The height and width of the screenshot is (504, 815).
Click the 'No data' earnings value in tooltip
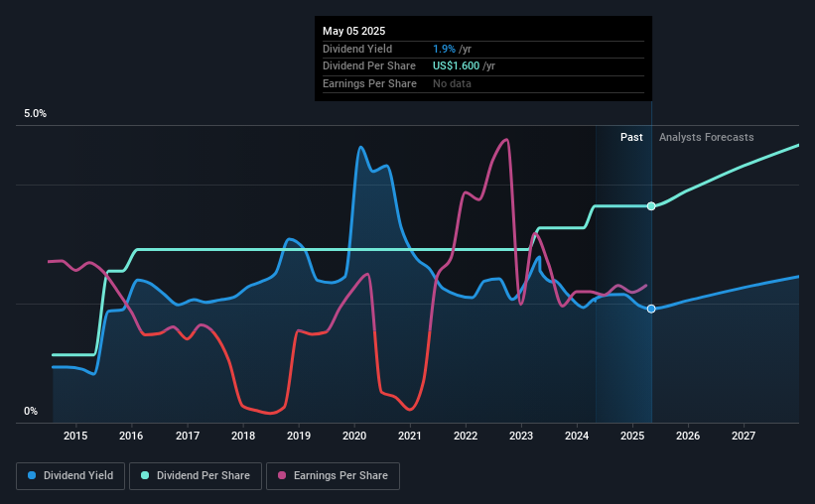(453, 83)
